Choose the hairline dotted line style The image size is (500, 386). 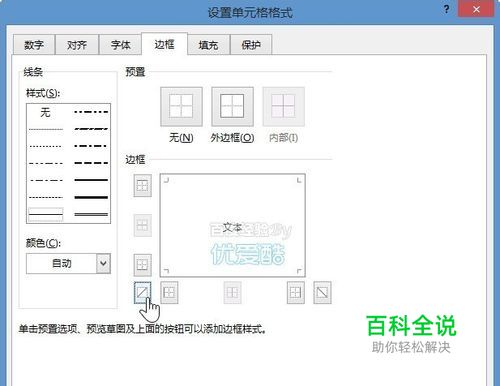46,129
